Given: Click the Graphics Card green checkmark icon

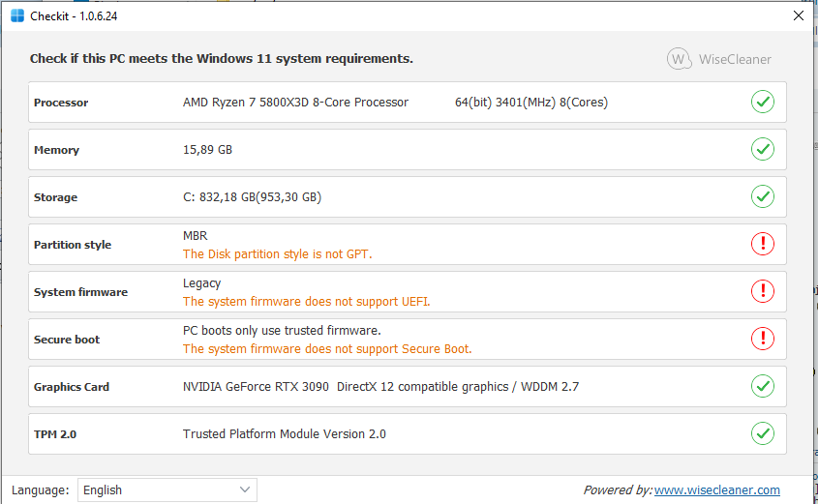Looking at the screenshot, I should click(763, 386).
